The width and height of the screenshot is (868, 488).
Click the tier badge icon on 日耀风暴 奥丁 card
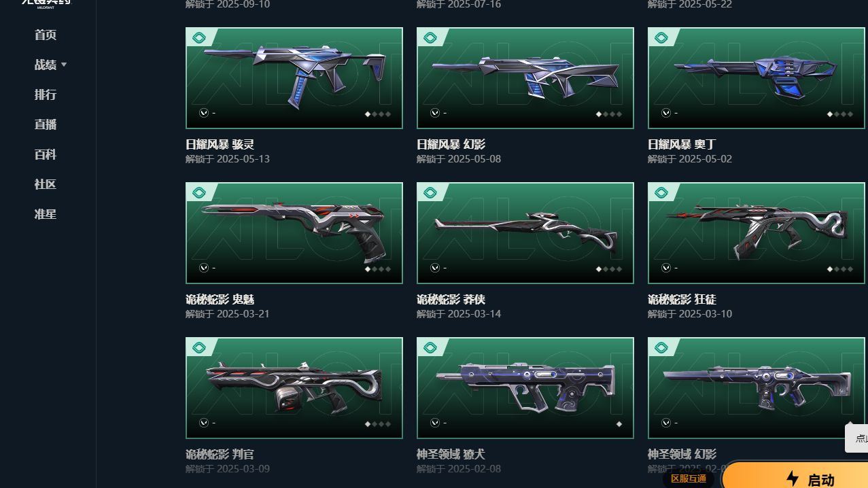[661, 38]
